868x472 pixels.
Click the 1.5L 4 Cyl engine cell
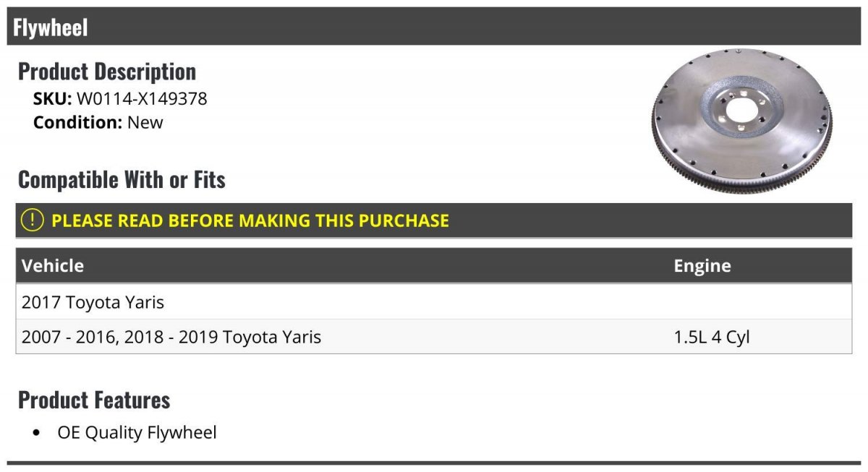tap(712, 337)
